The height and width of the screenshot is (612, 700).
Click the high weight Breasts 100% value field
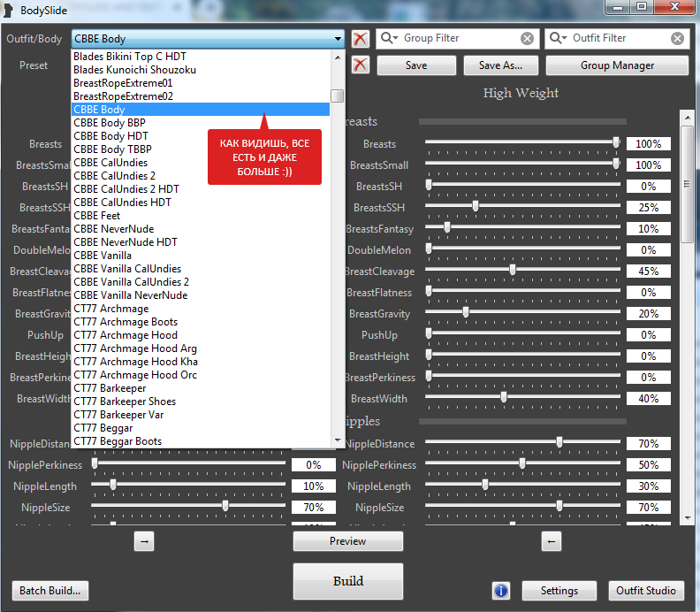coord(648,144)
